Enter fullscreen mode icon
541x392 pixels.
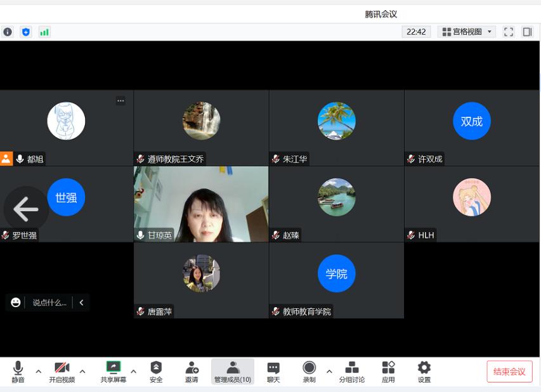click(509, 32)
